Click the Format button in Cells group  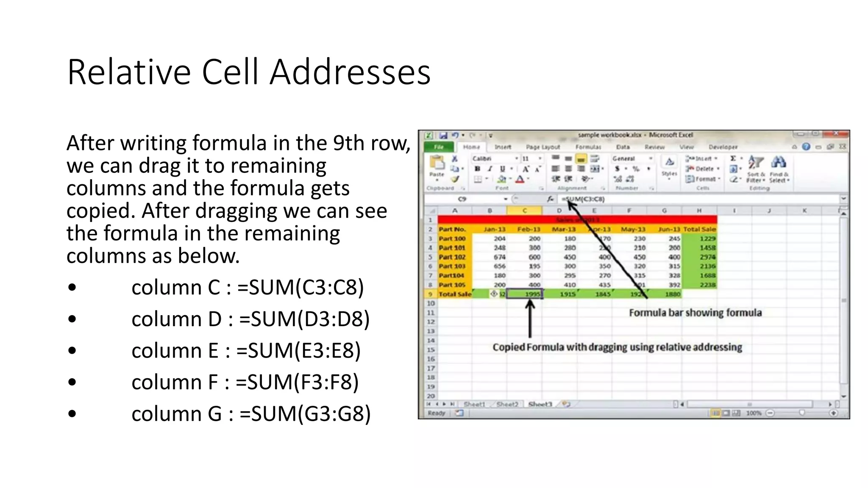click(x=703, y=179)
